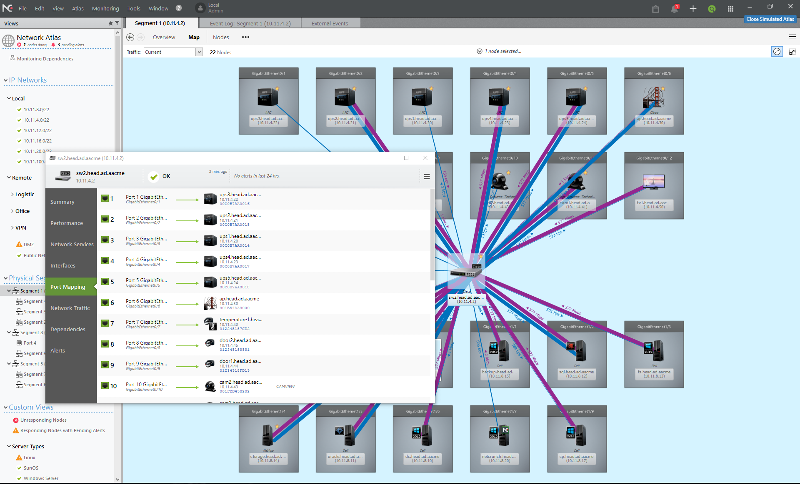800x484 pixels.
Task: Click the monitor display node on map
Action: coord(654,182)
